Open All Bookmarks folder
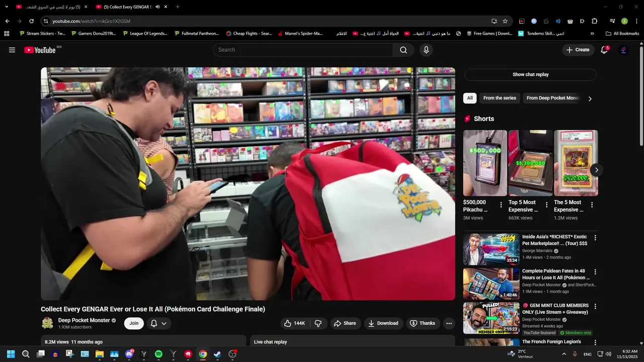The width and height of the screenshot is (644, 362). [622, 34]
